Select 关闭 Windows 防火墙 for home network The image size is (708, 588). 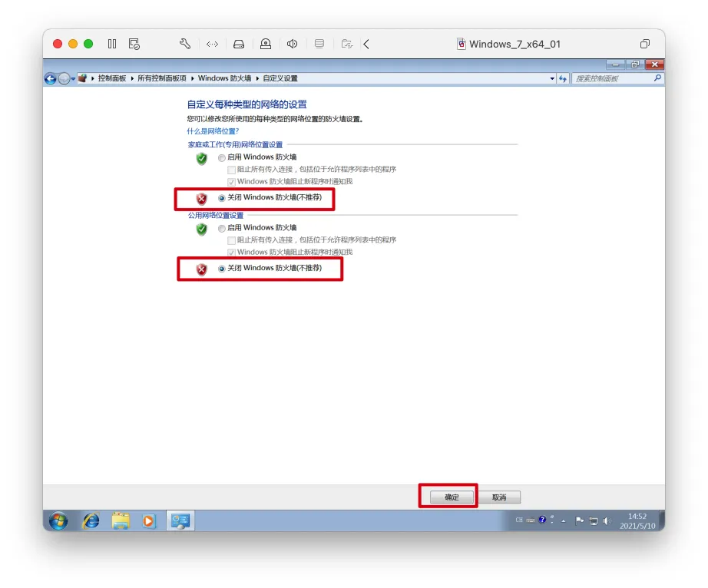(x=222, y=198)
